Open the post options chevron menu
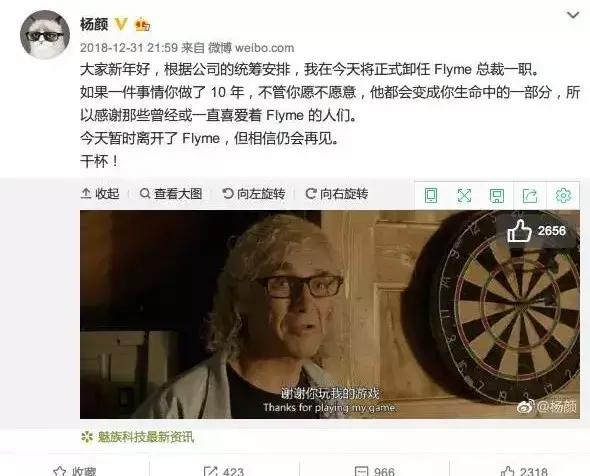This screenshot has width=590, height=476. (x=573, y=15)
